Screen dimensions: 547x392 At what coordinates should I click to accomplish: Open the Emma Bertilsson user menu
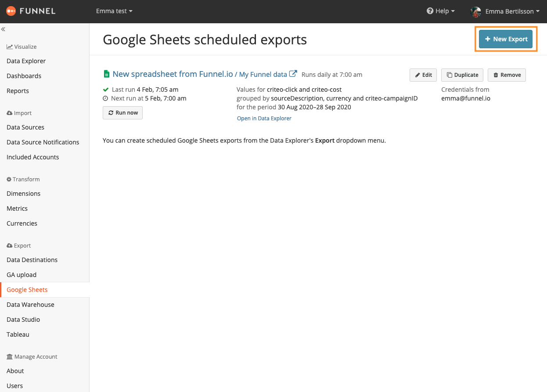[x=505, y=11]
